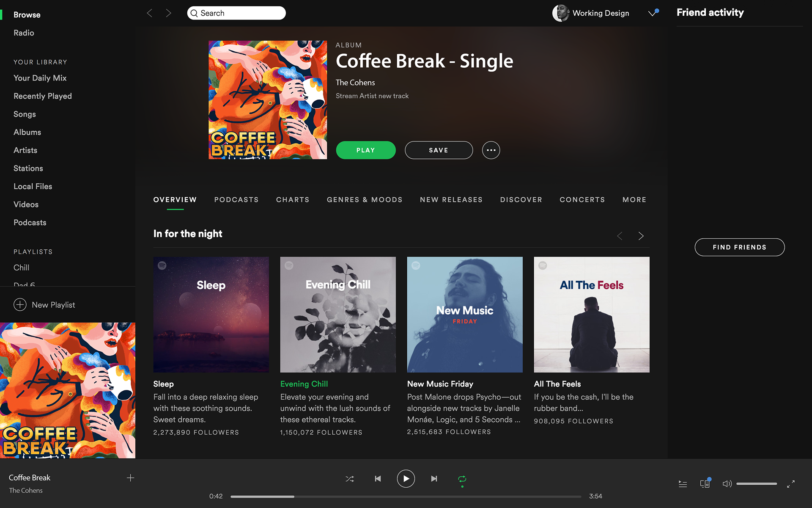Adjust the volume slider
The width and height of the screenshot is (812, 508).
point(757,483)
